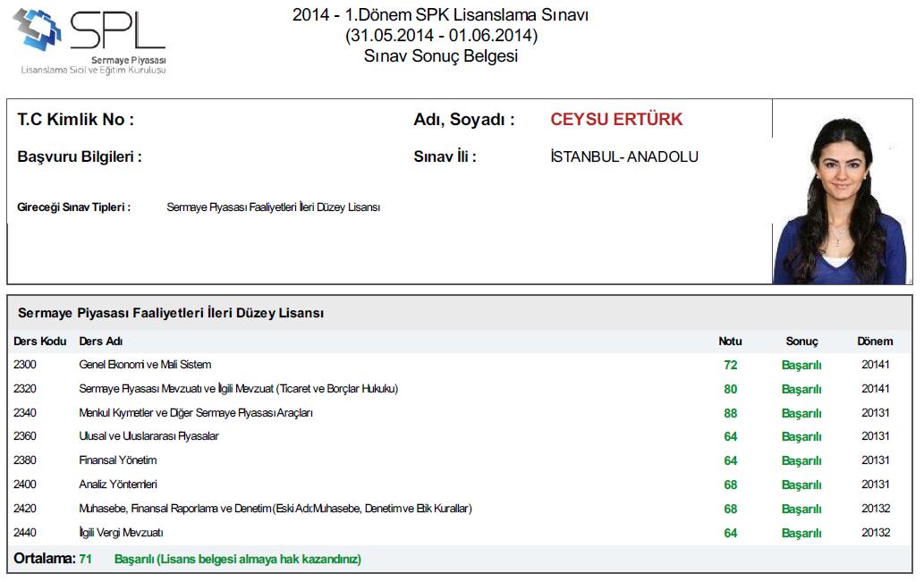Click the exam city İSTANBUL- ANADOLU
Image resolution: width=924 pixels, height=582 pixels.
[x=624, y=156]
